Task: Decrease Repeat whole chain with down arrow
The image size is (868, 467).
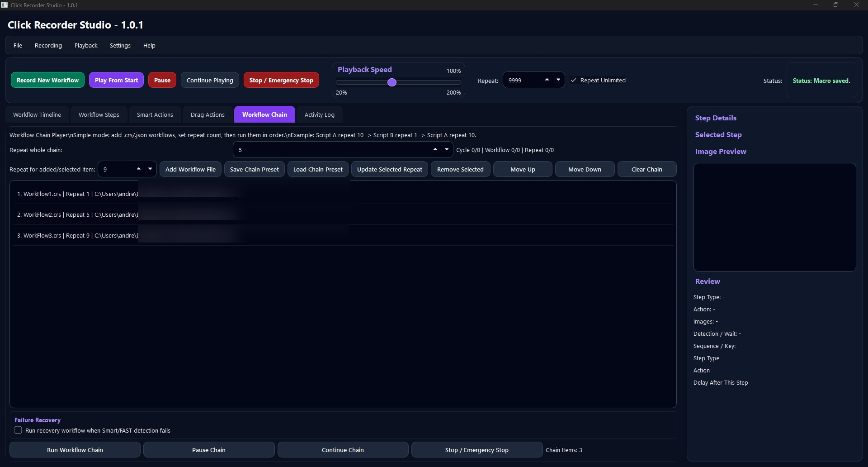Action: (x=447, y=149)
